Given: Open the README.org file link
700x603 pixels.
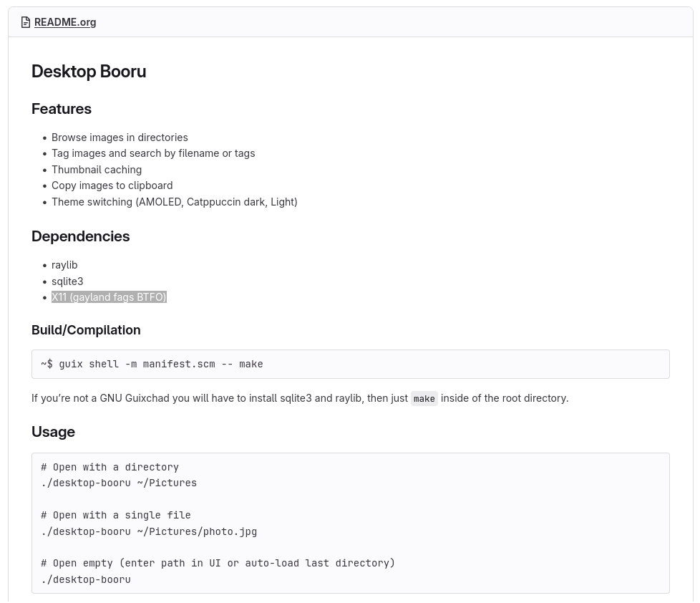Looking at the screenshot, I should 65,22.
